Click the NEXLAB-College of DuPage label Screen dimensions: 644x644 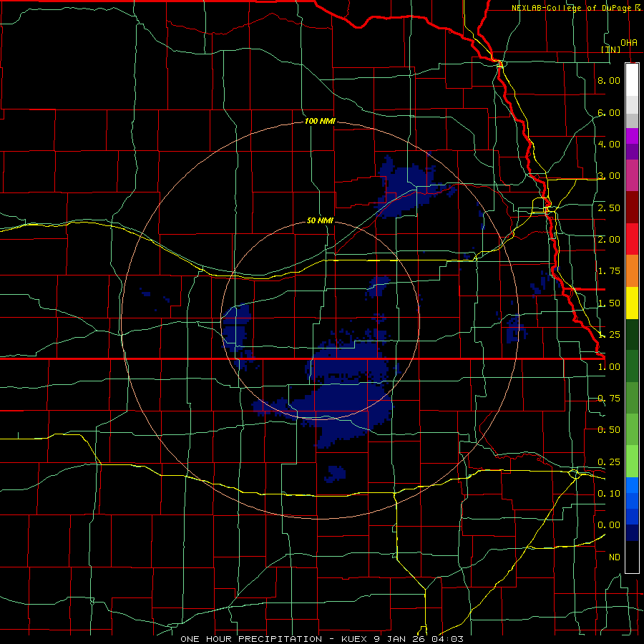(572, 8)
